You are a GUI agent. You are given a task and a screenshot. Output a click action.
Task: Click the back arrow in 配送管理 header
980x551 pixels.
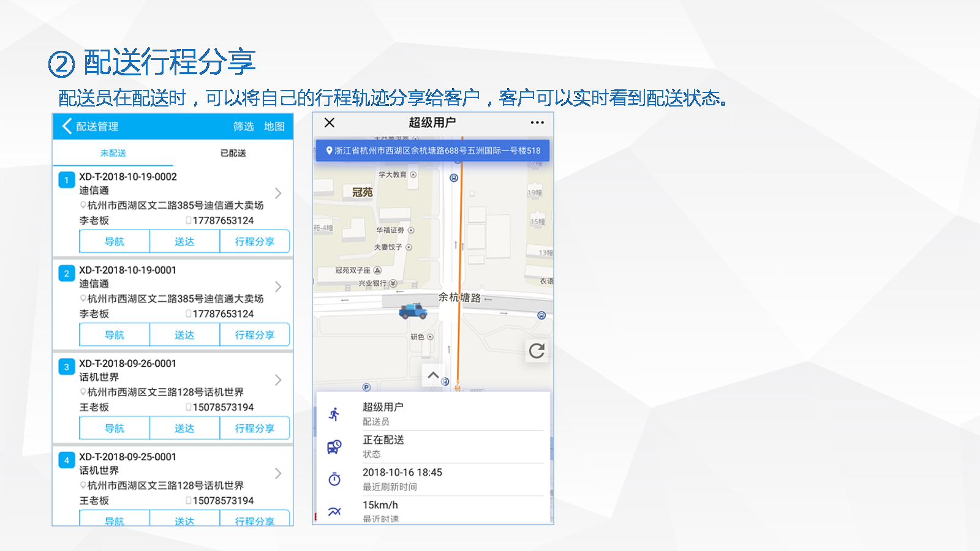(x=67, y=126)
